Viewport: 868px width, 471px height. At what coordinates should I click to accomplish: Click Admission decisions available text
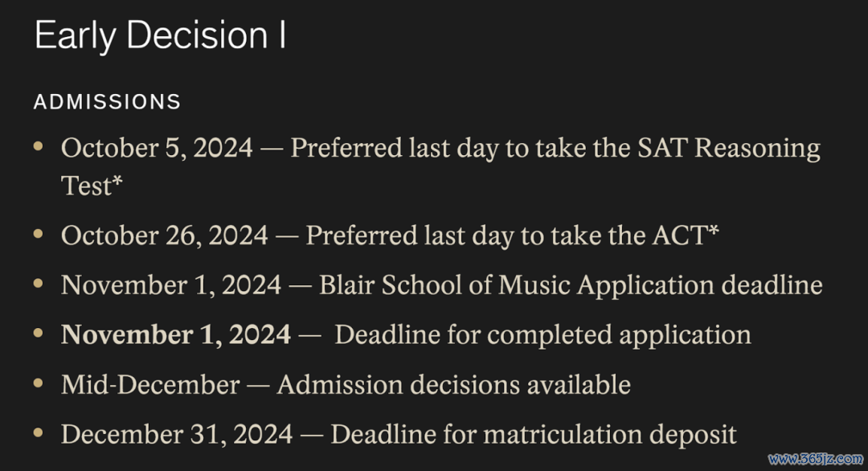(x=454, y=385)
